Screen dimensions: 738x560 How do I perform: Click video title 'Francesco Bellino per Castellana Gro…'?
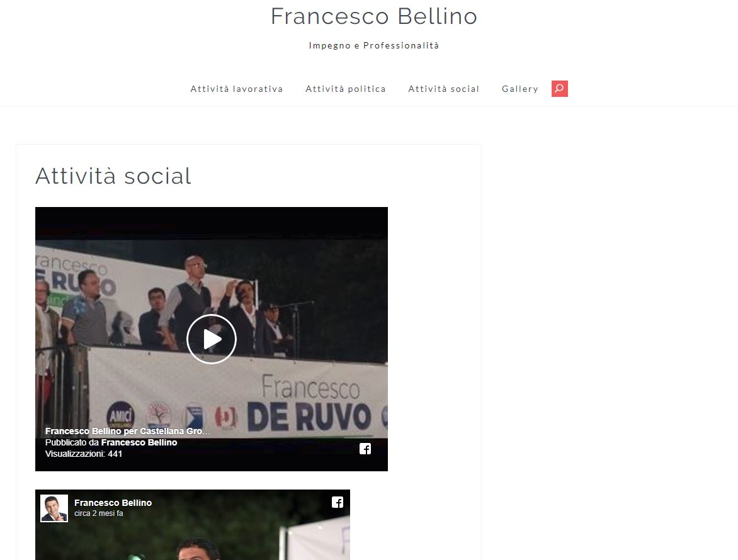click(128, 431)
